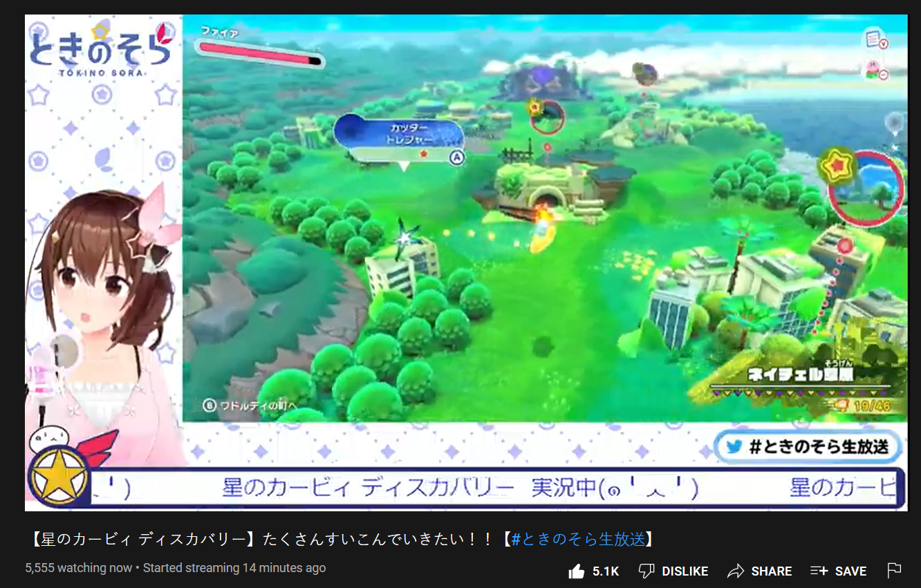Click the circled A button prompt in the game
921x588 pixels.
click(456, 158)
